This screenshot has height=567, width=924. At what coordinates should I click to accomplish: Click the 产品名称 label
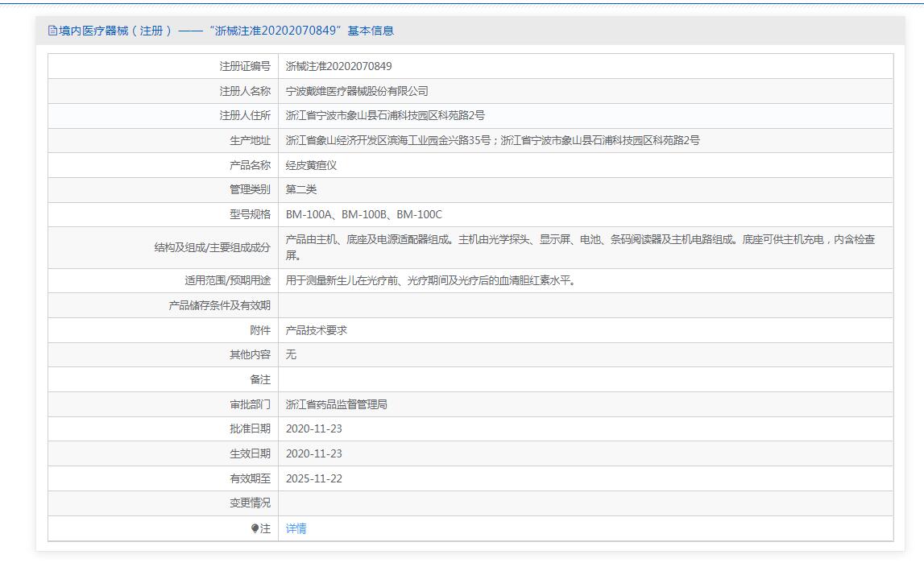click(250, 165)
